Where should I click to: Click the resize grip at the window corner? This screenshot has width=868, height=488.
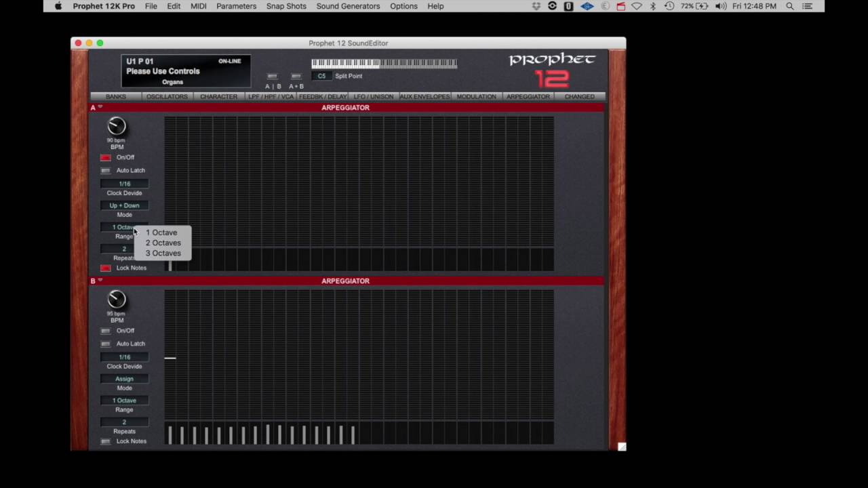click(x=622, y=447)
